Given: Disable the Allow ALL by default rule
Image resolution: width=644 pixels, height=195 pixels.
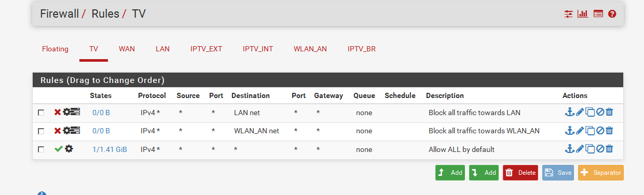Looking at the screenshot, I should [600, 149].
